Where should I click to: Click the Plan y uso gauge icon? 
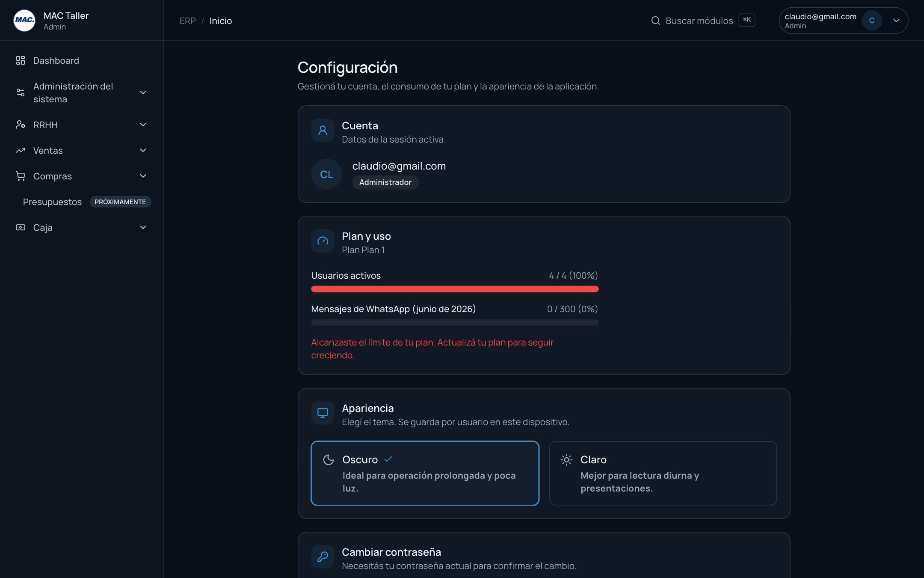[323, 241]
